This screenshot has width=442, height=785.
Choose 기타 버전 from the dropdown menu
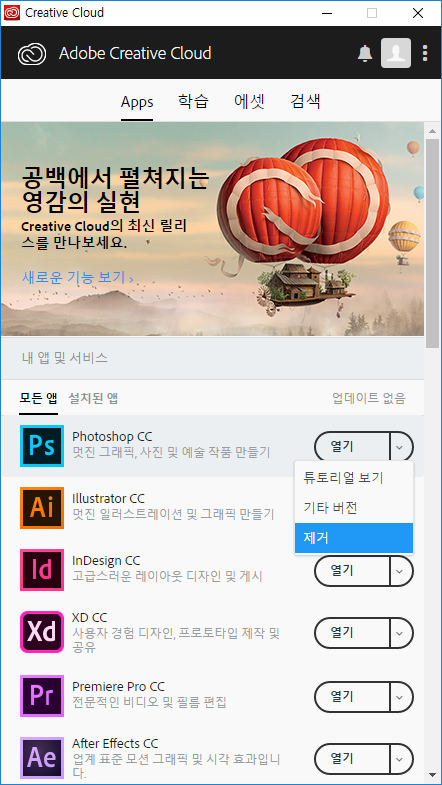point(354,508)
